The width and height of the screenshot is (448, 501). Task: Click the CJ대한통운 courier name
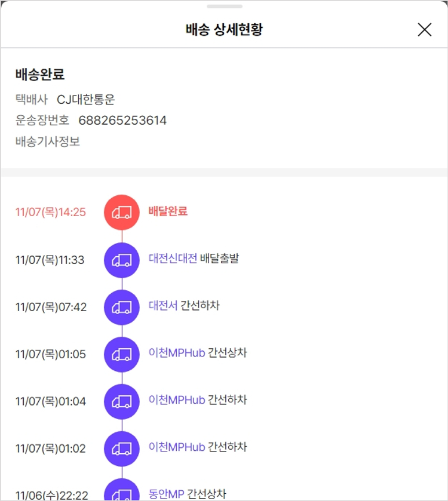click(85, 100)
